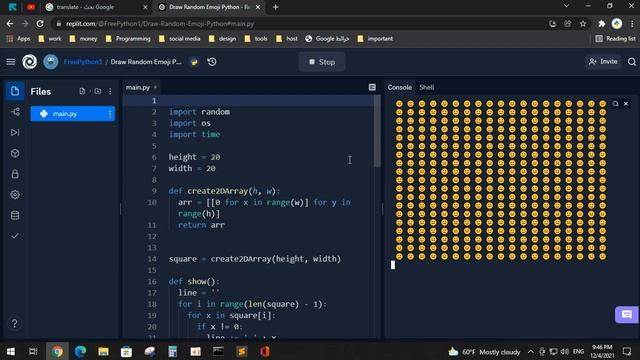The height and width of the screenshot is (360, 640).
Task: Click the import random code line
Action: [x=200, y=112]
